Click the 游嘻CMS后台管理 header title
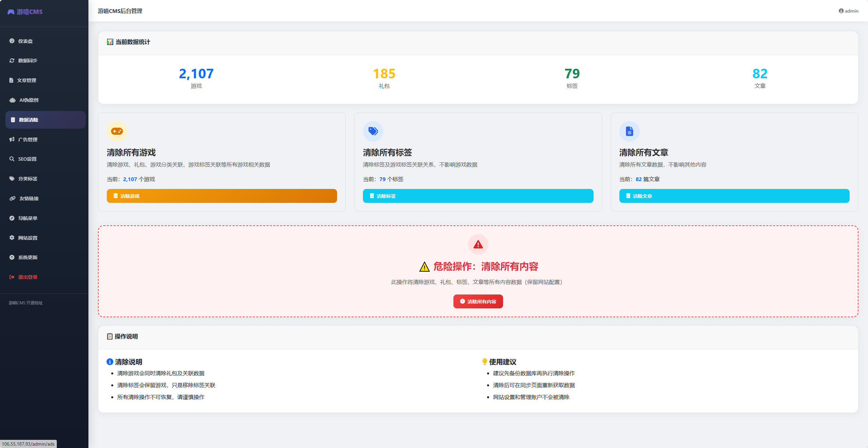The height and width of the screenshot is (448, 868). point(120,11)
